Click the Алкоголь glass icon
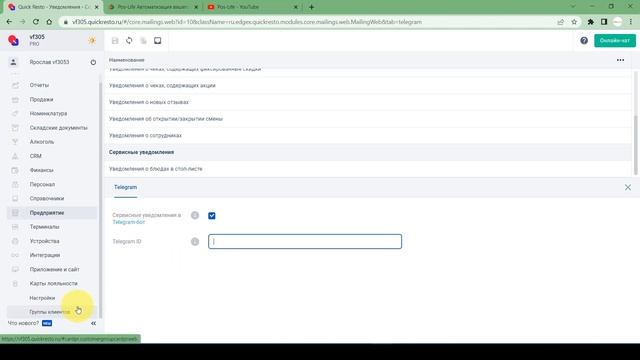Screen dimensions: 640x360 pyautogui.click(x=15, y=142)
